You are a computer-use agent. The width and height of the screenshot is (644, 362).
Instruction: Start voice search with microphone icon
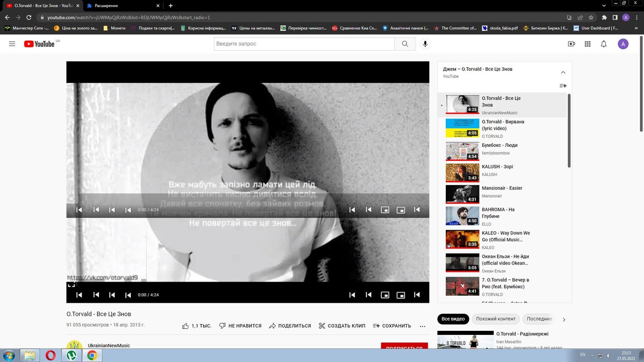(425, 44)
